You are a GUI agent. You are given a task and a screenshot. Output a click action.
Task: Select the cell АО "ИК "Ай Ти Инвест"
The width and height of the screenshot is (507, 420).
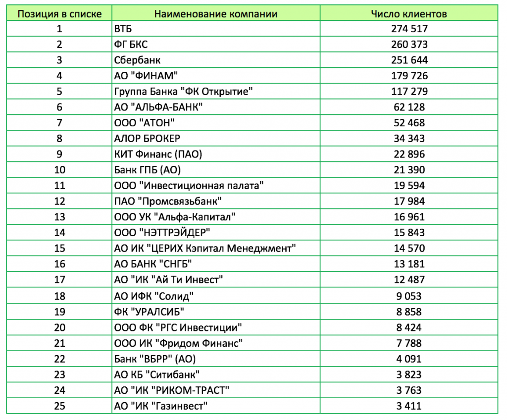click(x=216, y=279)
